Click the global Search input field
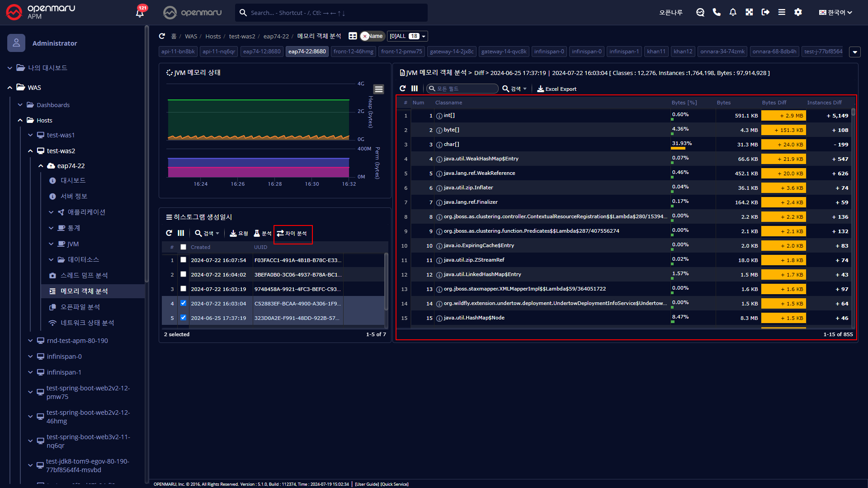Screen dimensions: 868x488 point(335,13)
